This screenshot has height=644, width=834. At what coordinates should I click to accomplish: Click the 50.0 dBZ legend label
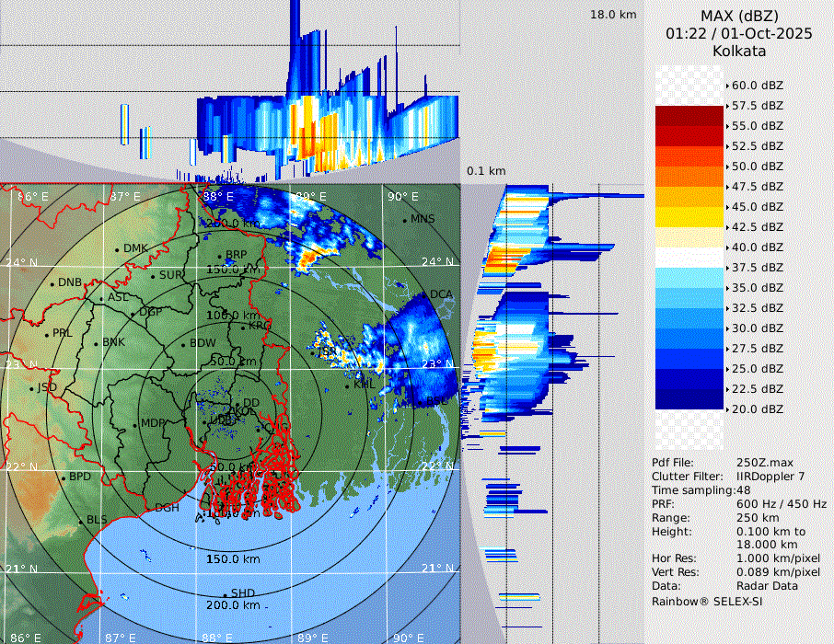[x=757, y=167]
